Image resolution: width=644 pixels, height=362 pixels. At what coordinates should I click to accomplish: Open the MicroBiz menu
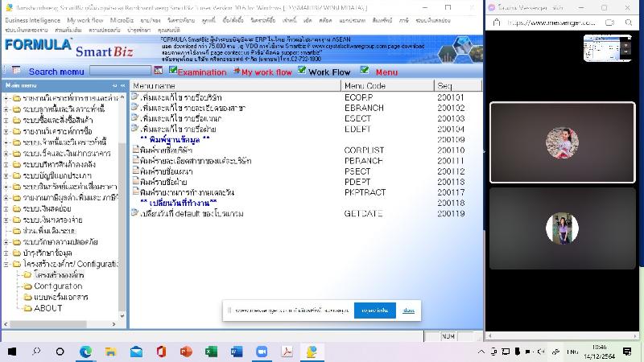(122, 19)
